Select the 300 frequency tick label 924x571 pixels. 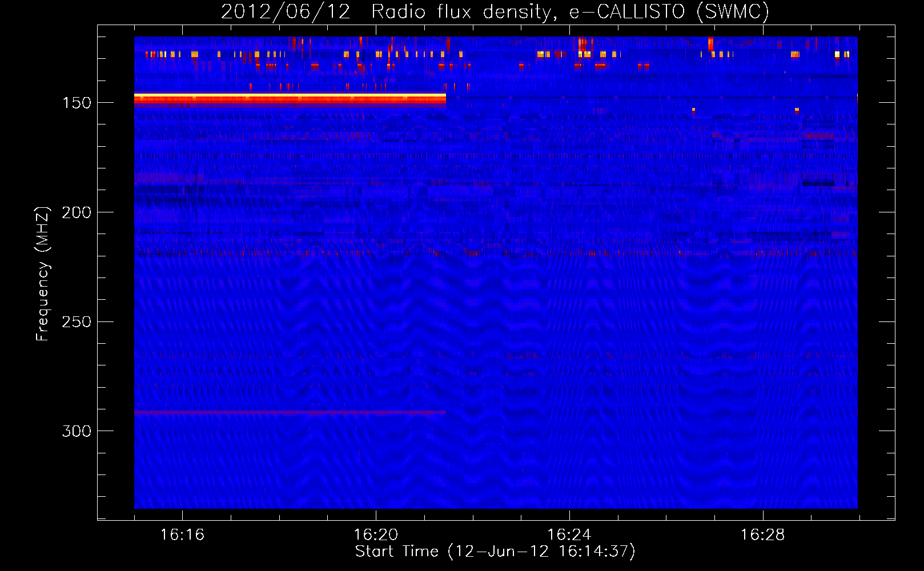(x=77, y=431)
